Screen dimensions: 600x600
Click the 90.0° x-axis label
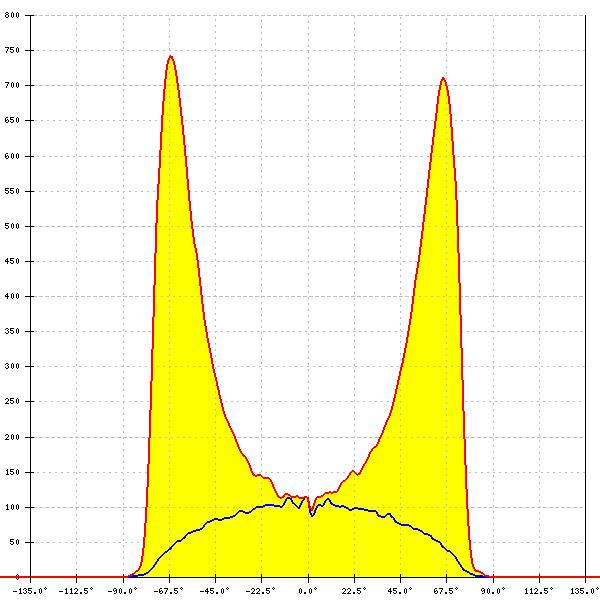point(493,591)
